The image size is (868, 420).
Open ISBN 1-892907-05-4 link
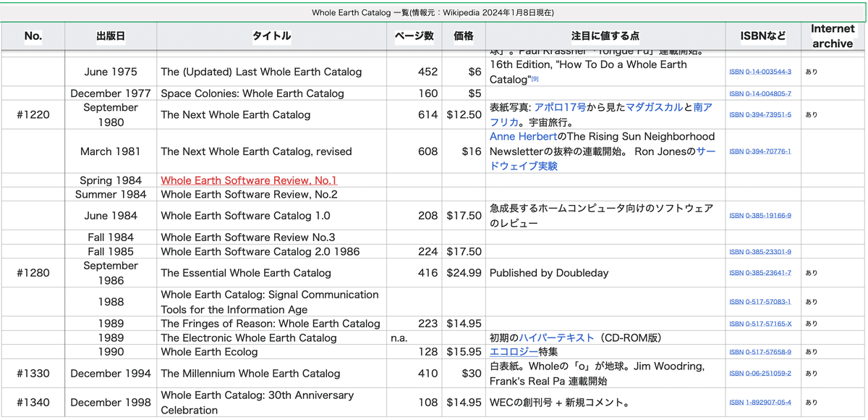pos(760,403)
